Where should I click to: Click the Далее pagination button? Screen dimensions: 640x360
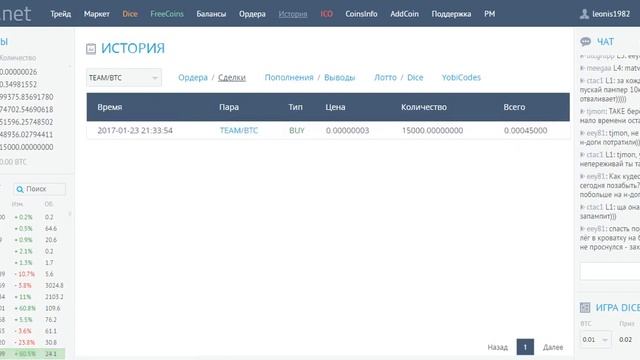(x=553, y=347)
